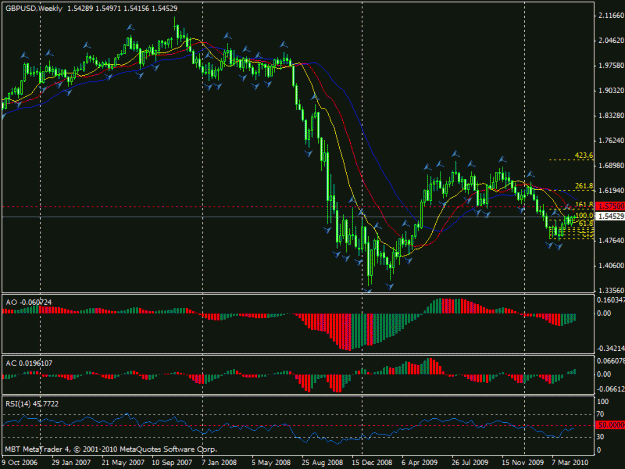
Task: Select the RSI 30 level label
Action: pos(601,437)
